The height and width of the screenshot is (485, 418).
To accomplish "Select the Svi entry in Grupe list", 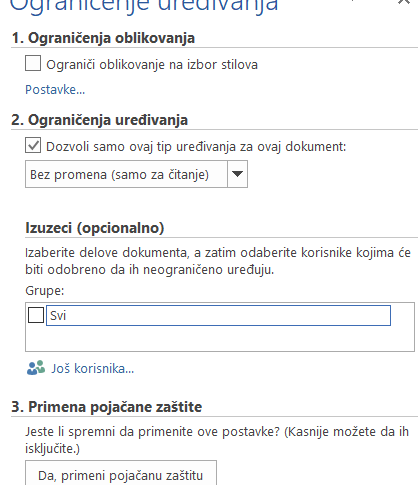I will pyautogui.click(x=218, y=315).
